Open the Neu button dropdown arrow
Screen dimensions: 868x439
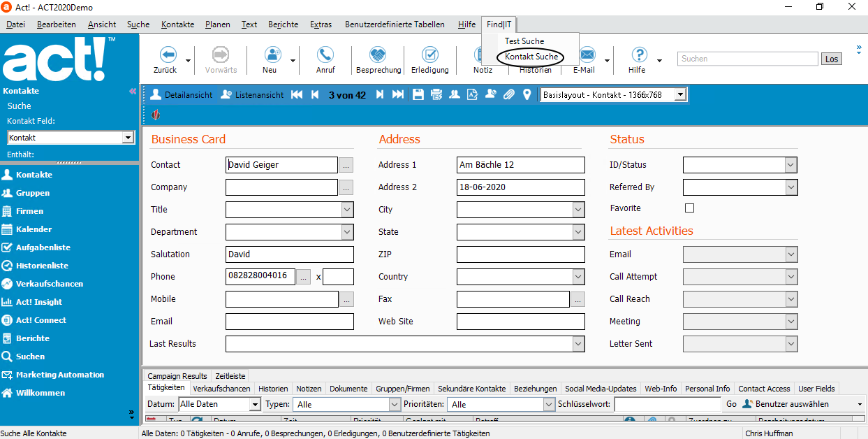(x=293, y=61)
